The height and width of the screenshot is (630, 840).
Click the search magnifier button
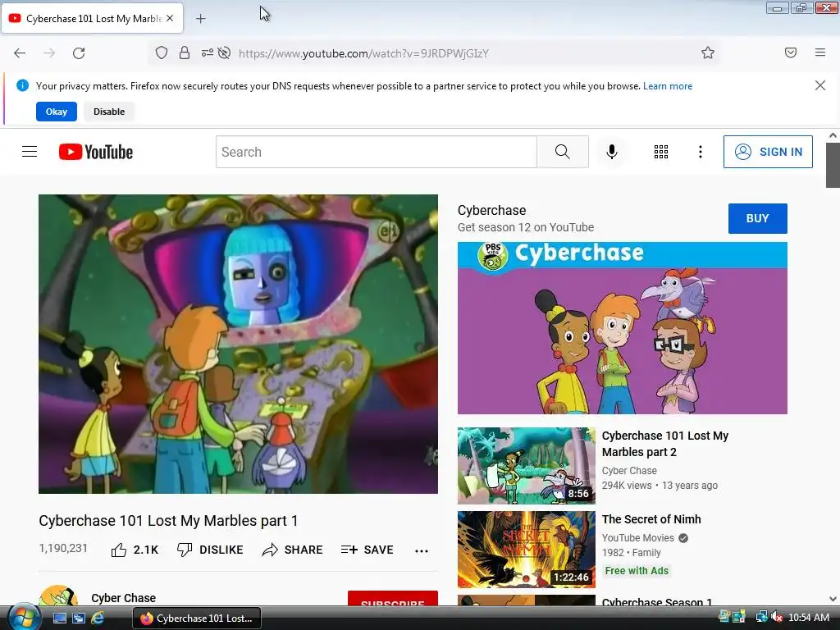(563, 152)
